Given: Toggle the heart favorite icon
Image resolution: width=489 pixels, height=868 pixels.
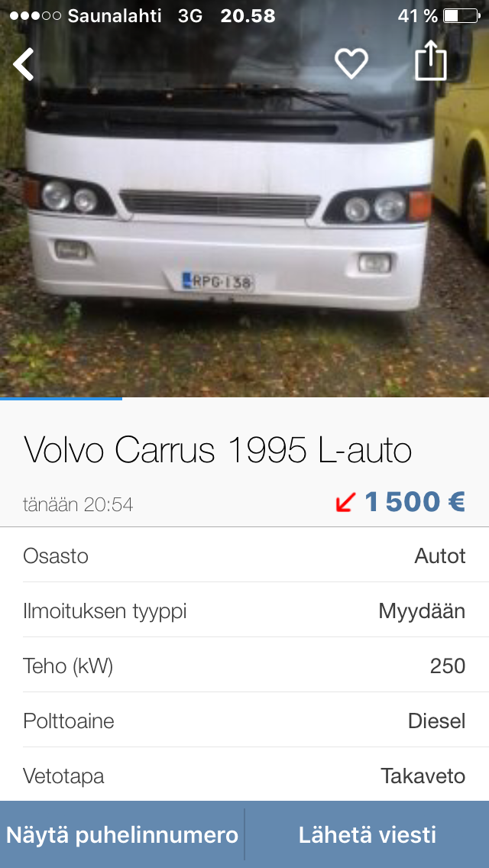Looking at the screenshot, I should coord(351,63).
